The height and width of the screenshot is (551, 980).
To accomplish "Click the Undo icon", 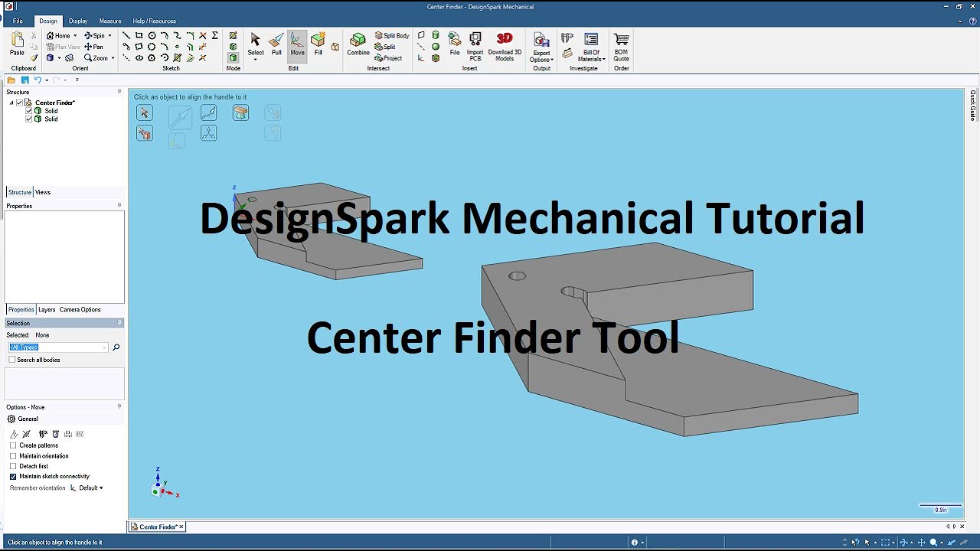I will click(37, 80).
